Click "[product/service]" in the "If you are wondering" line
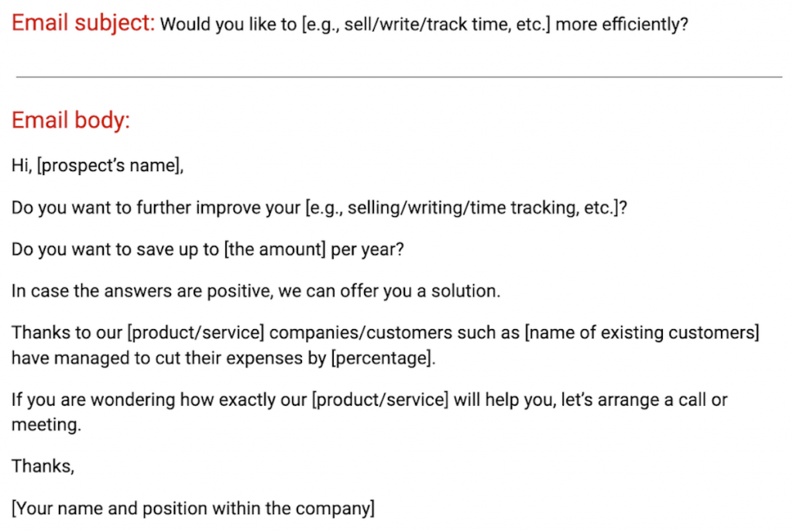The image size is (793, 532). tap(379, 400)
